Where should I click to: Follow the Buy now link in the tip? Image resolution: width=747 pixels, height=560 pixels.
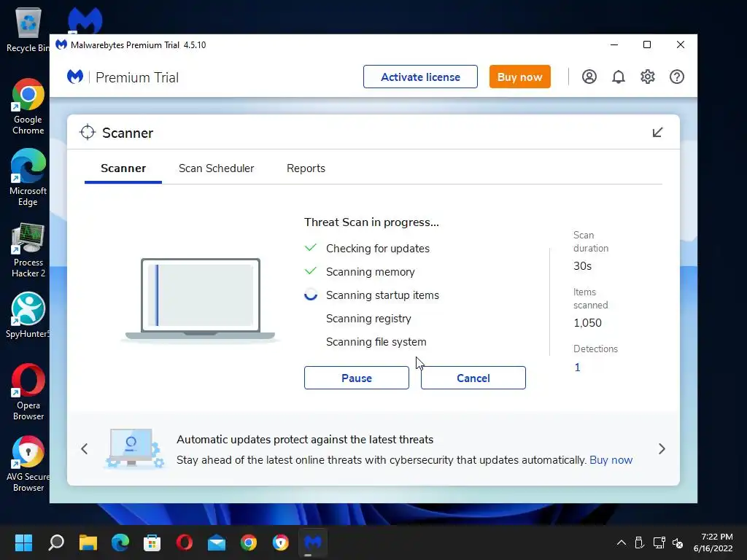coord(611,460)
